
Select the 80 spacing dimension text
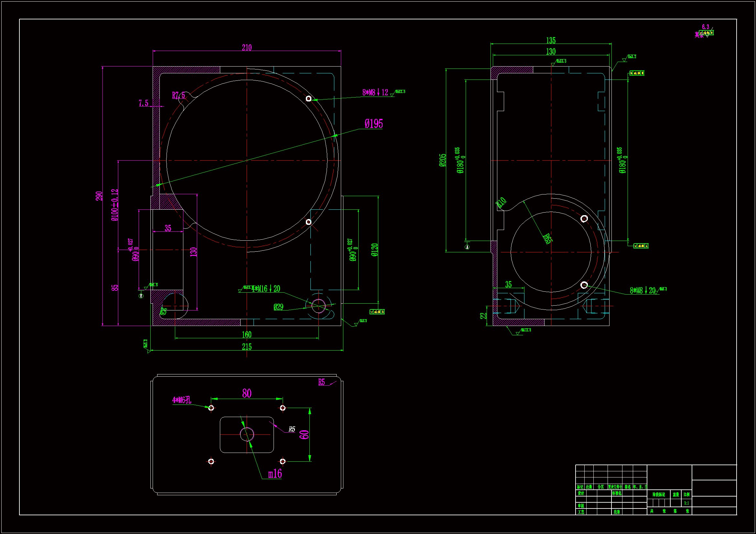tap(247, 393)
